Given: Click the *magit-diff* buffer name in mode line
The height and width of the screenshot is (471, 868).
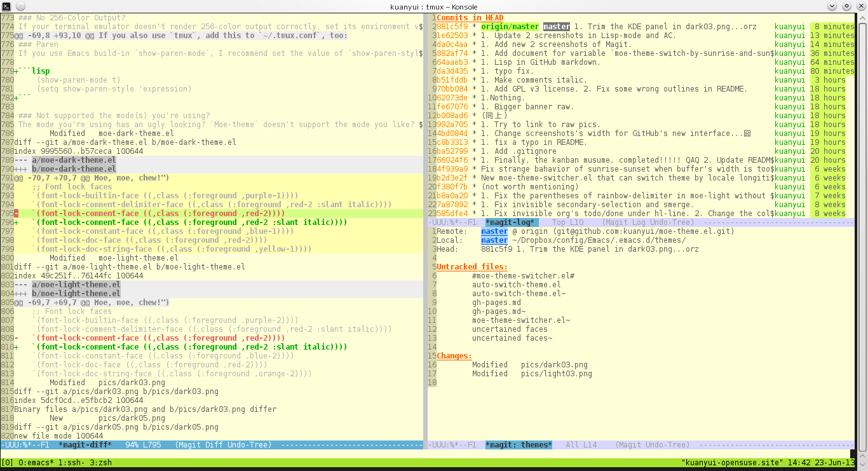Looking at the screenshot, I should click(x=85, y=445).
